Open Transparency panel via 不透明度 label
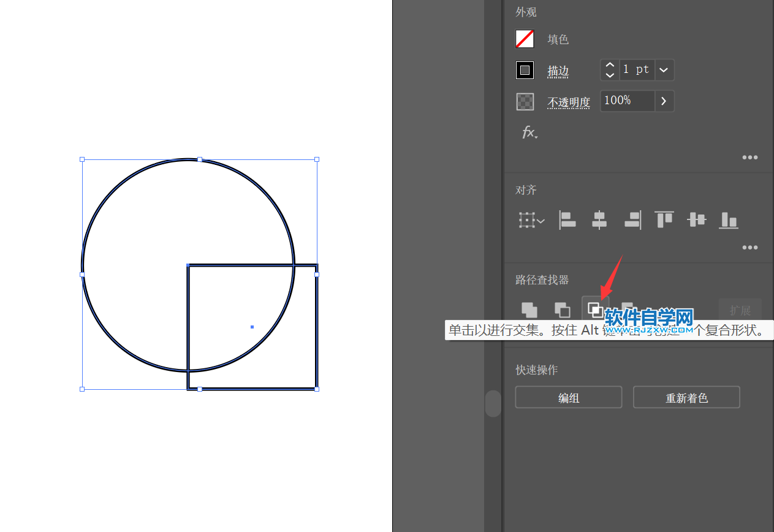 coord(569,102)
